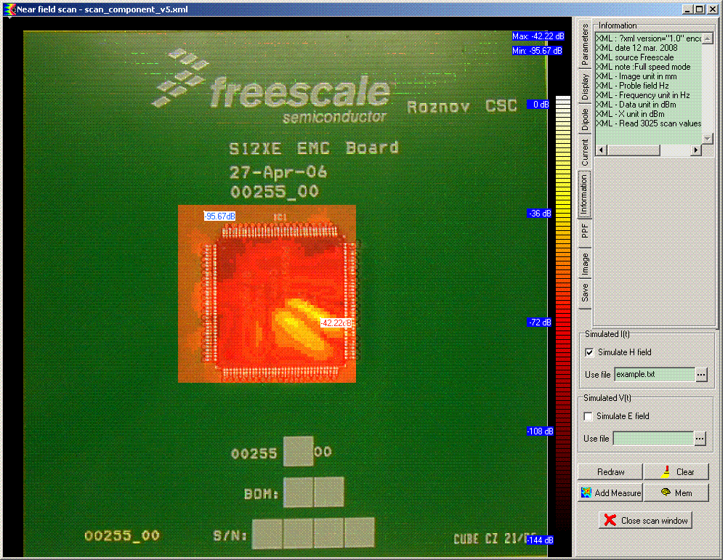Click the -108 dB color scale label
Image resolution: width=728 pixels, height=560 pixels.
540,431
